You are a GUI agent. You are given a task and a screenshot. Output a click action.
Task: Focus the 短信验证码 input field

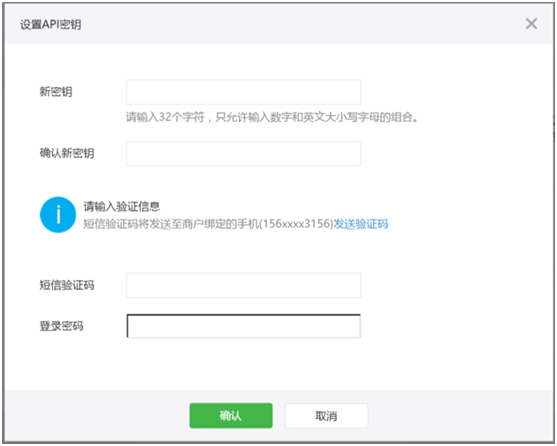pos(244,285)
